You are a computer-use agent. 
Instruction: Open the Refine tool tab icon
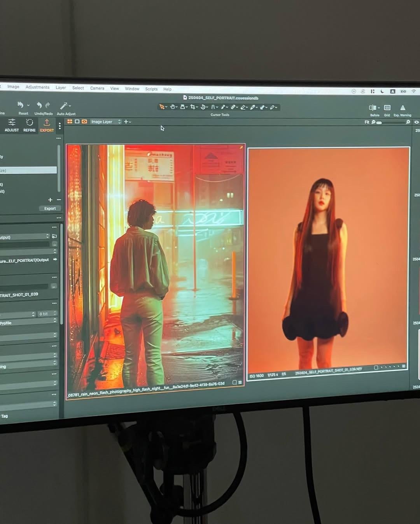(29, 123)
